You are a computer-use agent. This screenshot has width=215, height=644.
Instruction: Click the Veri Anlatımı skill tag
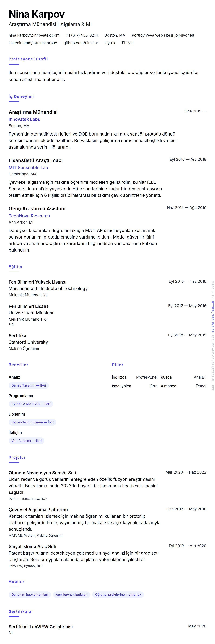click(x=26, y=440)
